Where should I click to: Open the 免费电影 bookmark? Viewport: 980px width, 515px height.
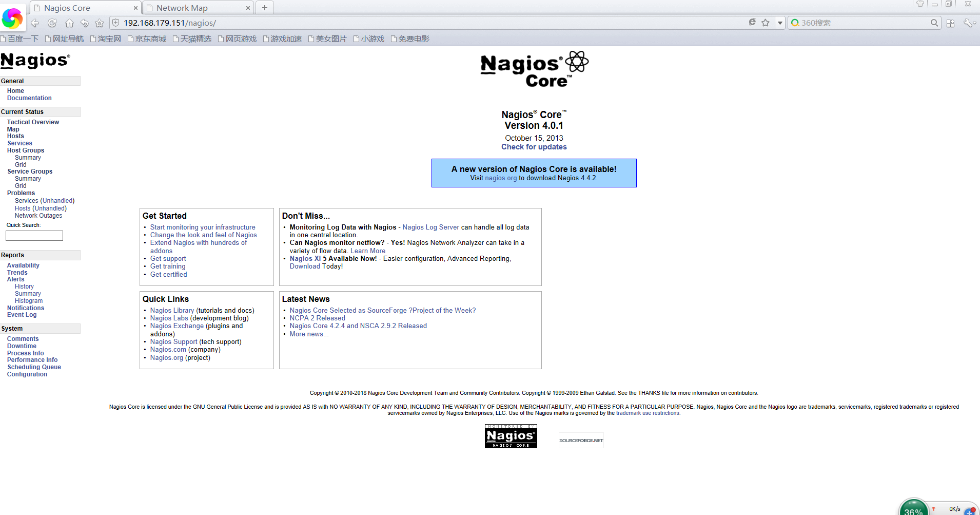point(410,39)
